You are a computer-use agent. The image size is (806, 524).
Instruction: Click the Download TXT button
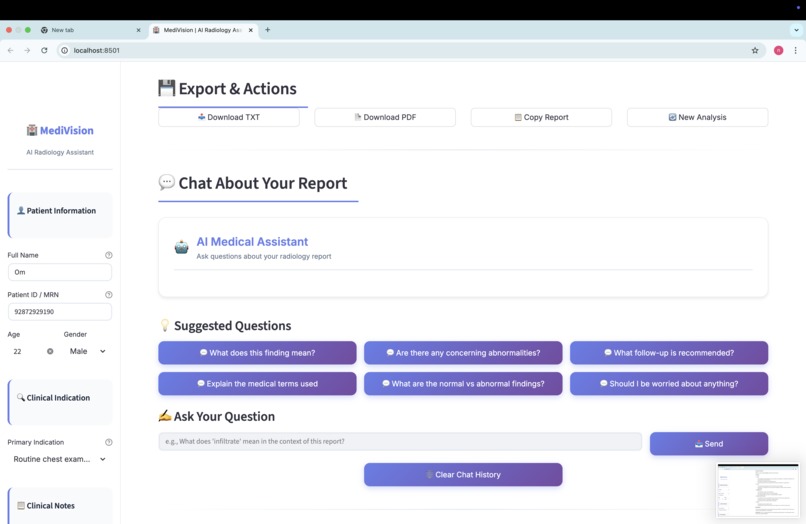pos(229,117)
